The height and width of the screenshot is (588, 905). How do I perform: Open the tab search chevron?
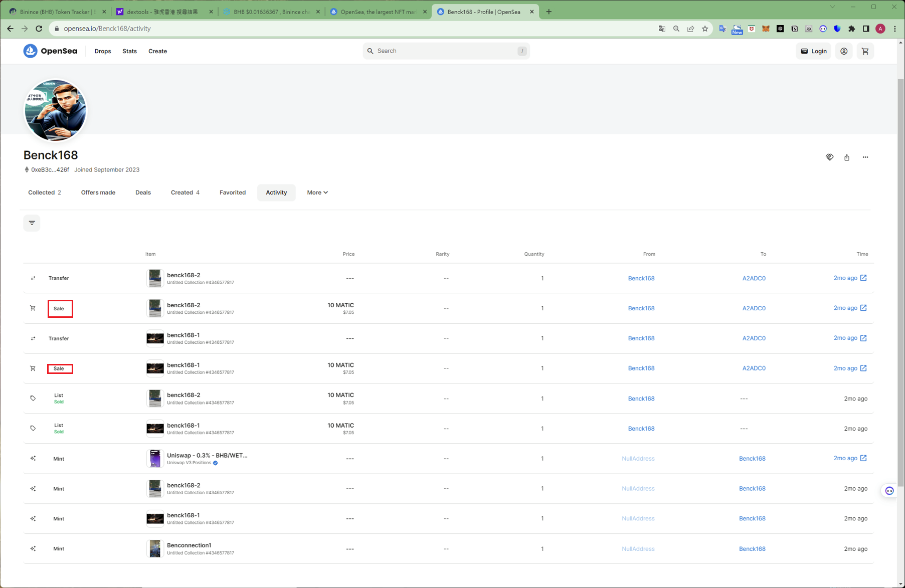pos(832,7)
